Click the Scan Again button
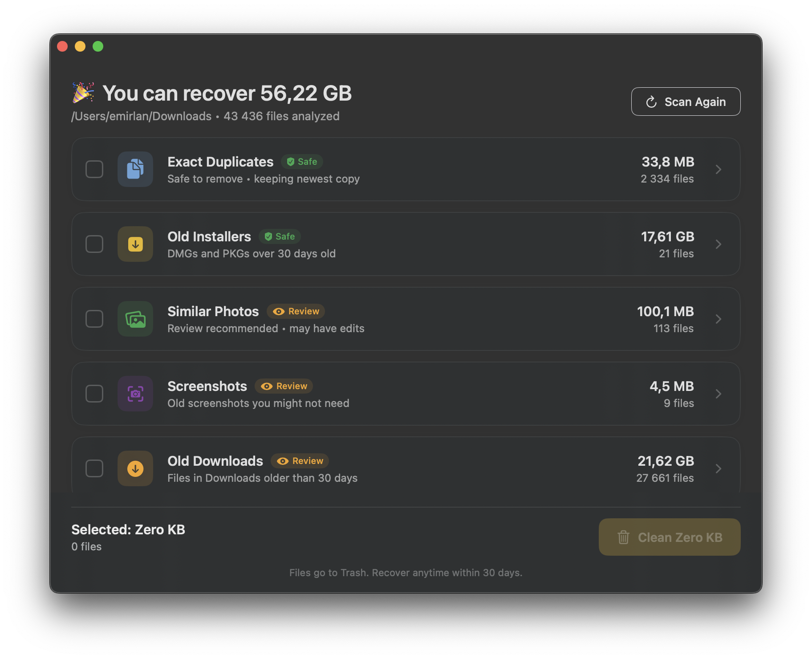The width and height of the screenshot is (812, 659). 686,102
